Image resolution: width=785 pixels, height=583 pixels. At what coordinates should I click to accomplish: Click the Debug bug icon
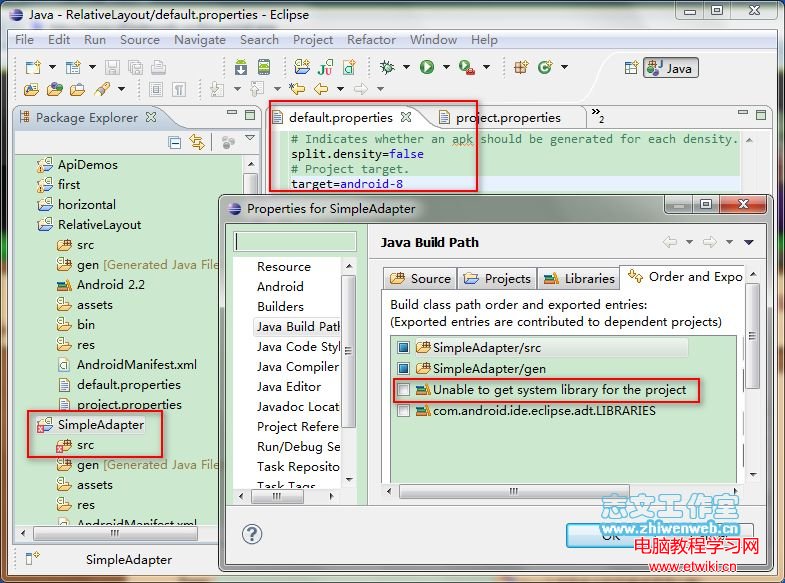click(386, 67)
